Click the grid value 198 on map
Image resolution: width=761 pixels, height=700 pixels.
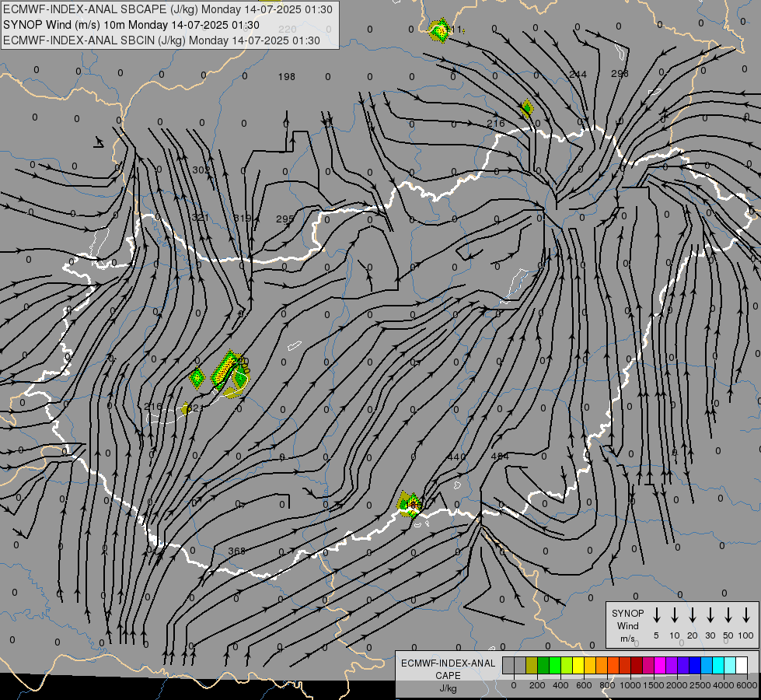[x=287, y=77]
